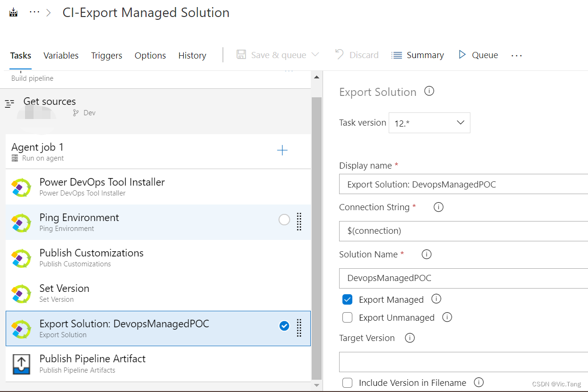Open the Export Solution info tooltip

click(429, 91)
